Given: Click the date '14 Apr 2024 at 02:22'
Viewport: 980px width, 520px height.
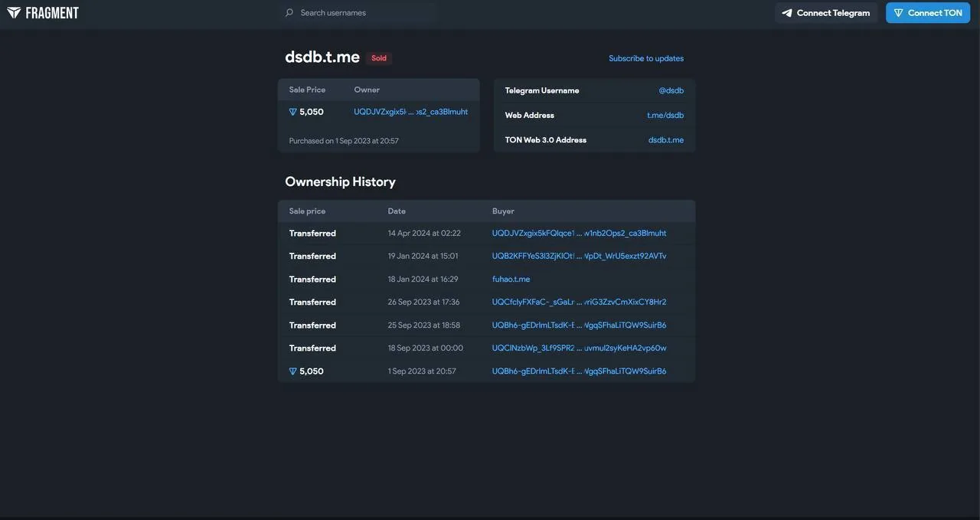Looking at the screenshot, I should point(424,234).
